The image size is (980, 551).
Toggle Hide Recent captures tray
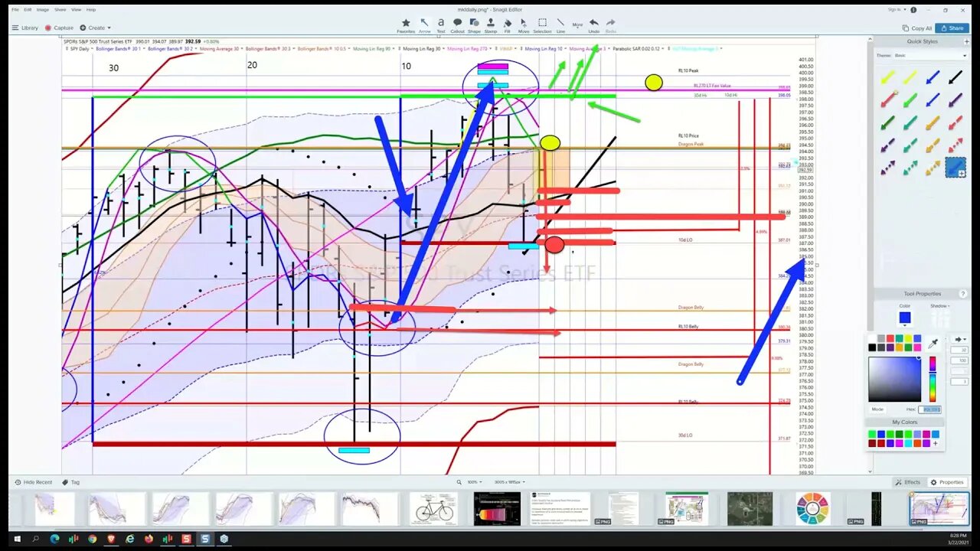tap(34, 482)
